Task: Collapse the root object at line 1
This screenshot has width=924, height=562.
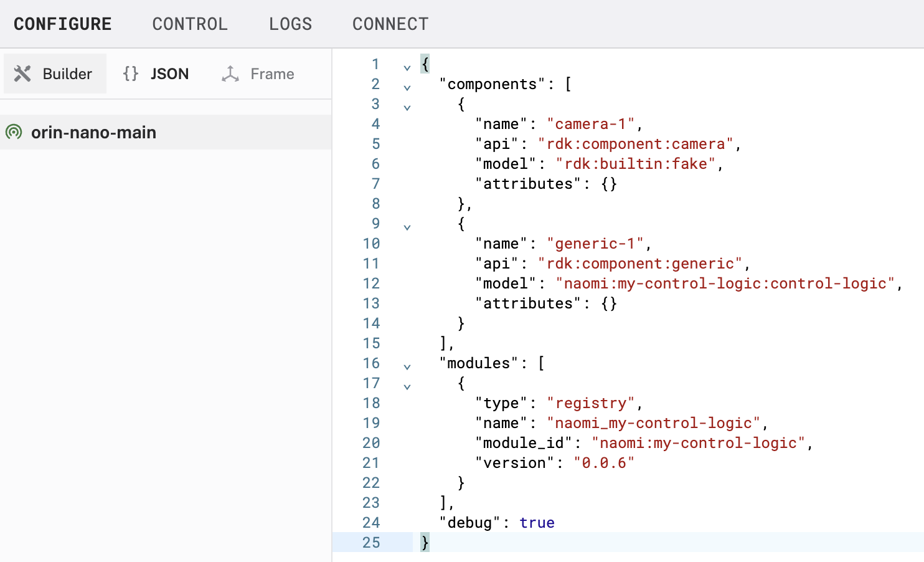Action: pyautogui.click(x=407, y=67)
